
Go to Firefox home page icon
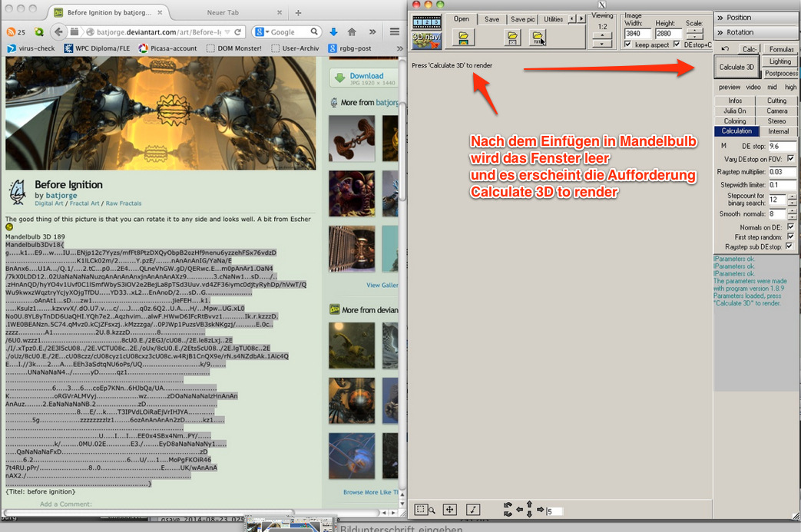[352, 31]
